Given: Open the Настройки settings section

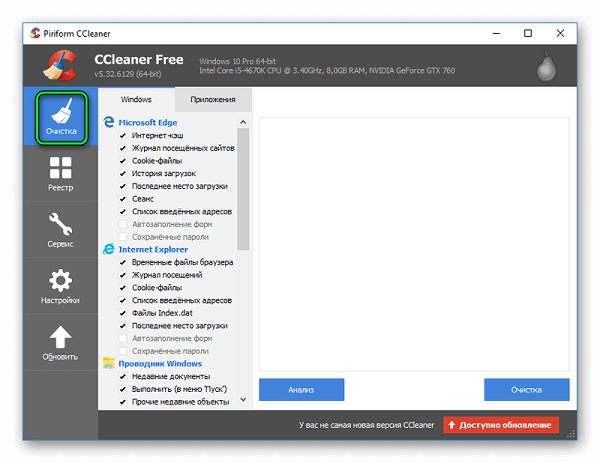Looking at the screenshot, I should 60,287.
